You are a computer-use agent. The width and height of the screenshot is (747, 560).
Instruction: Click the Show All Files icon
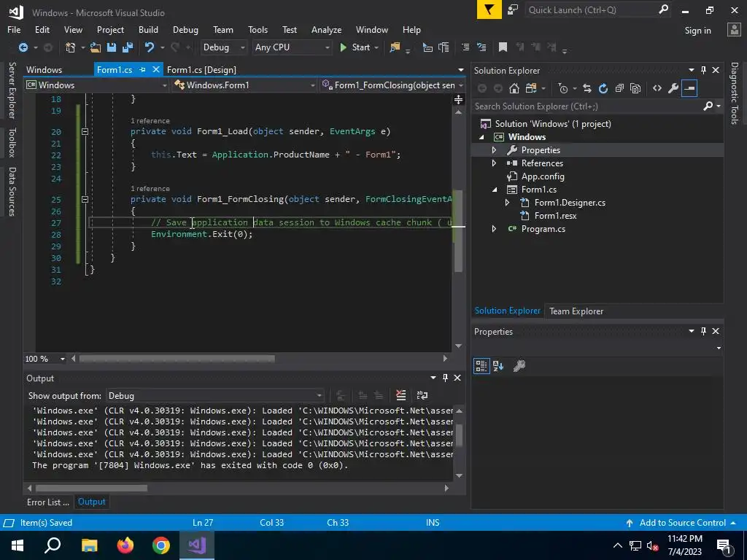pyautogui.click(x=635, y=88)
